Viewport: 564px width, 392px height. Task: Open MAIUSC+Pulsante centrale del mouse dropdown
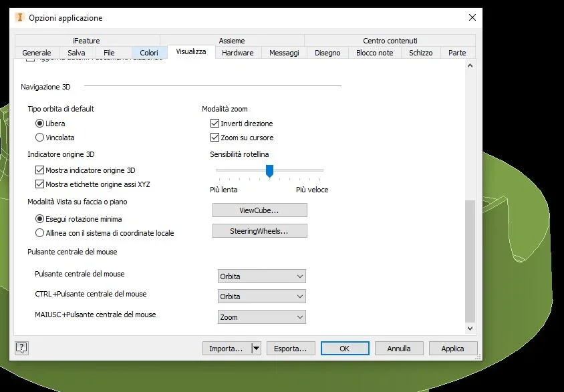(262, 317)
